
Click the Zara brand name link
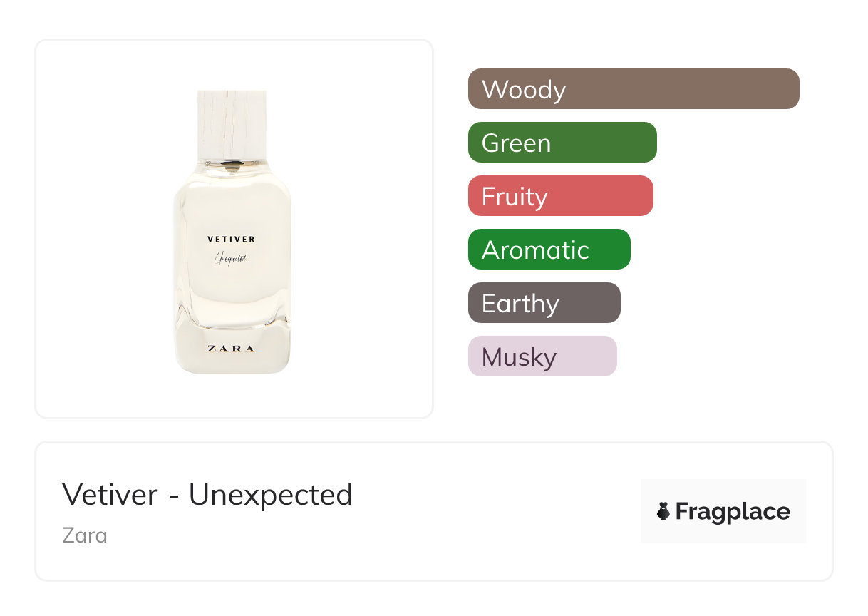tap(85, 535)
